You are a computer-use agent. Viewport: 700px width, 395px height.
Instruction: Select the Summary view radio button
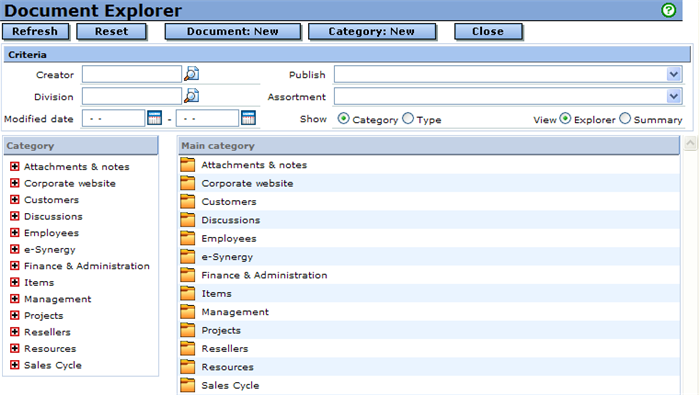[625, 118]
